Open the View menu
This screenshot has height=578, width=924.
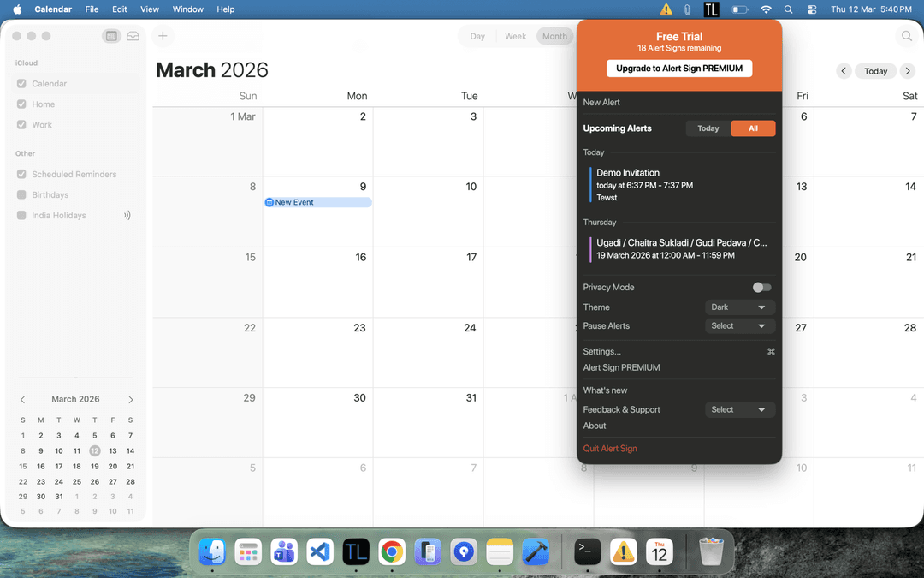click(x=150, y=9)
